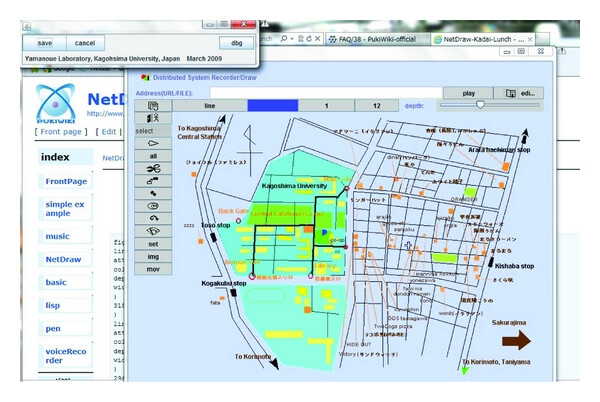Click the exit door person icon
This screenshot has width=600, height=402.
click(153, 118)
